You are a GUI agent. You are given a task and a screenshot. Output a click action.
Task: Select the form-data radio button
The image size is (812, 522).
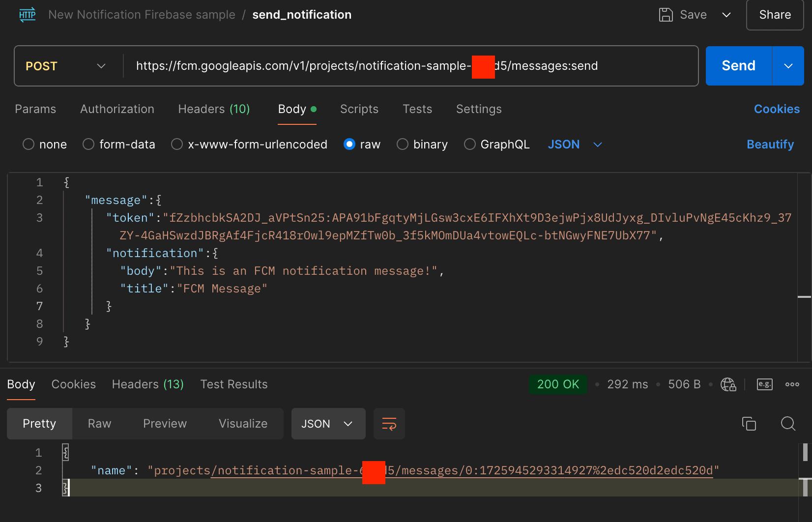(x=88, y=144)
